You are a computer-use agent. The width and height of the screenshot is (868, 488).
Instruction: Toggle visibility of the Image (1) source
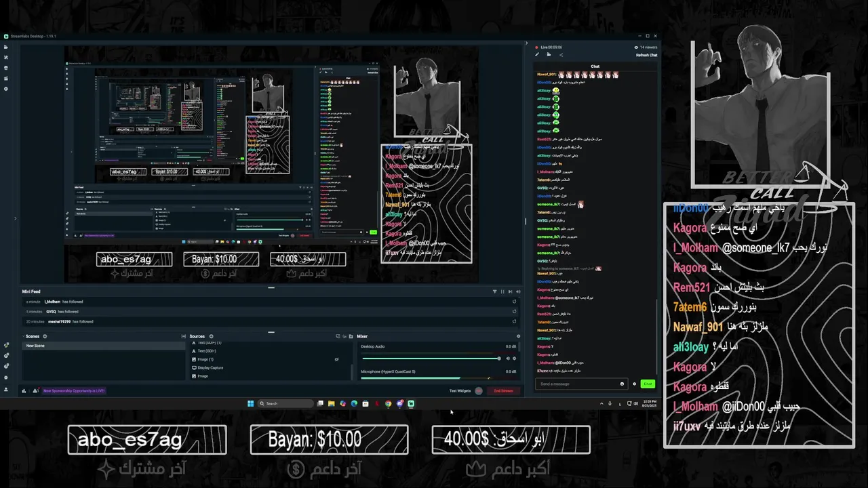[336, 359]
